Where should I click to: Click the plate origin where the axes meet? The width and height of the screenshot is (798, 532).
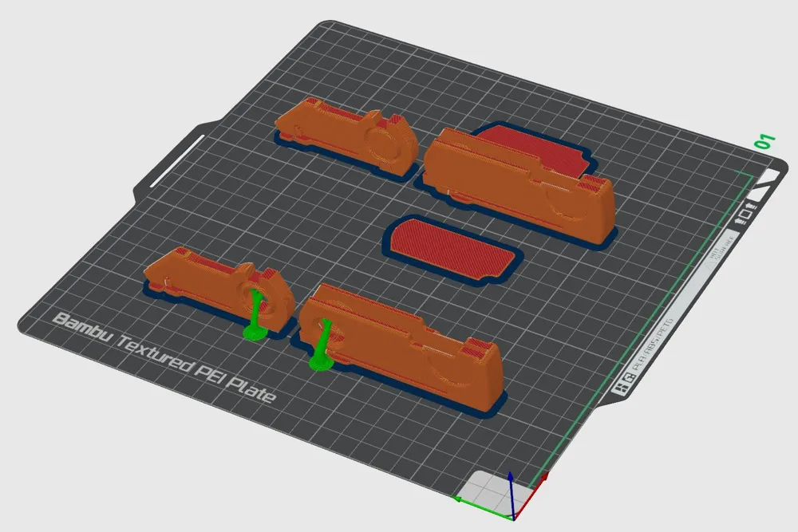coord(514,519)
